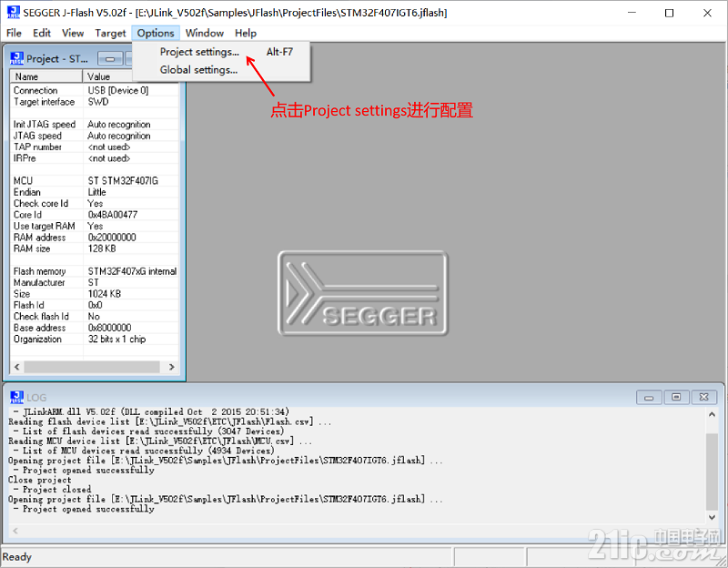Open the Edit menu
The width and height of the screenshot is (728, 568).
(41, 33)
